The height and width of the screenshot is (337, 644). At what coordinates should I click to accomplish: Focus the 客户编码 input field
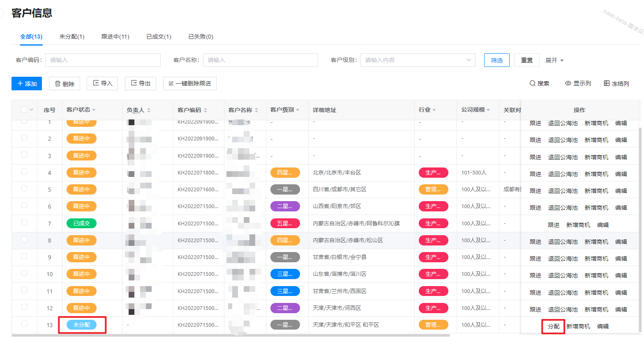[103, 60]
